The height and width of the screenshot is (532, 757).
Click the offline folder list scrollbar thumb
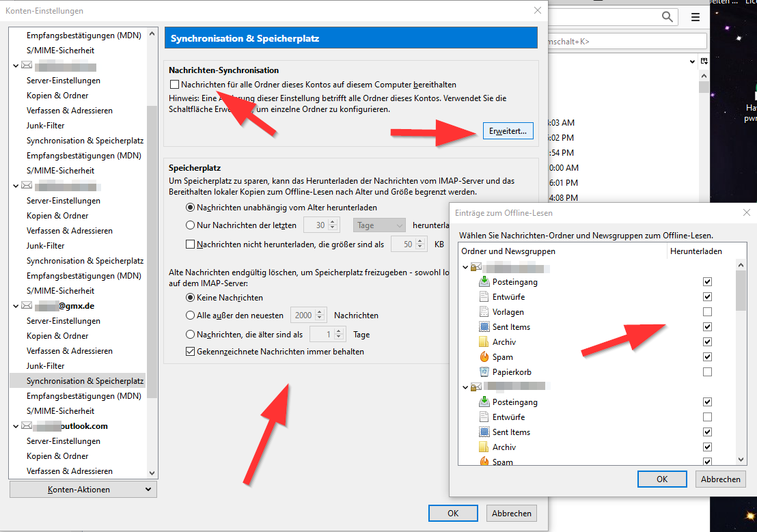[741, 291]
